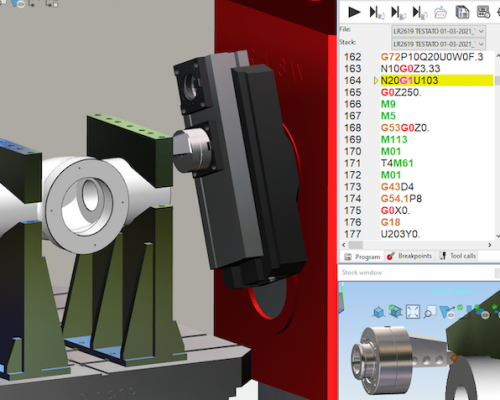Fit stock view to window icon
The width and height of the screenshot is (500, 400).
point(413,312)
